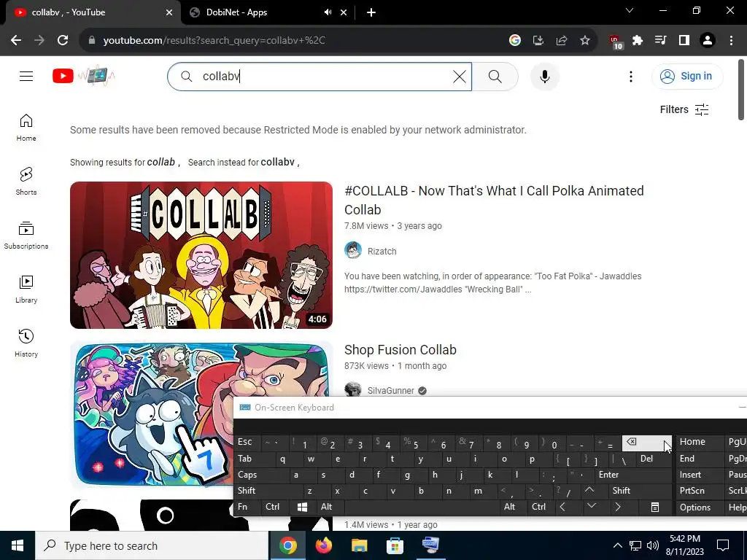
Task: Click the install app icon in address bar
Action: (538, 41)
